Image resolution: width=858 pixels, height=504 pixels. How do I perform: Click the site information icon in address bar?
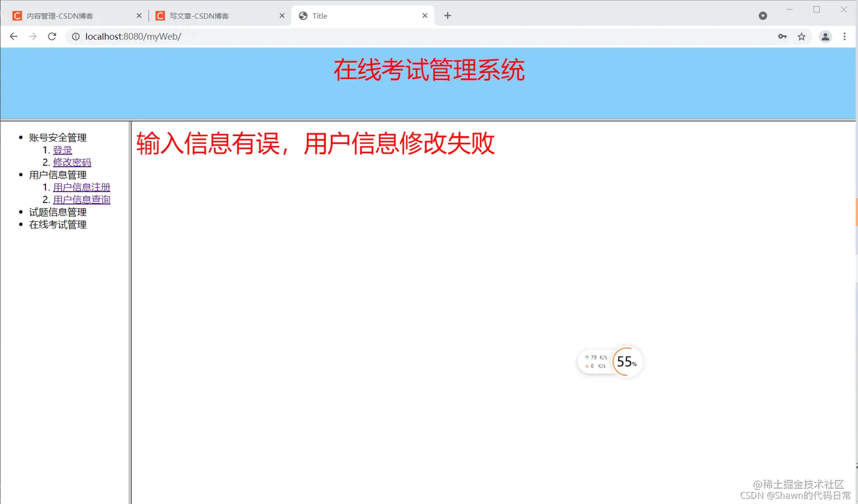[75, 36]
